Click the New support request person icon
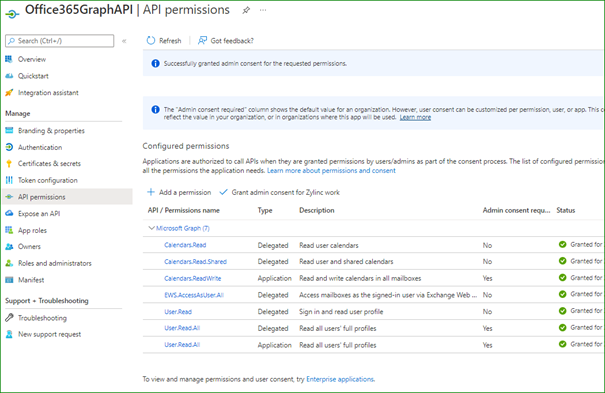 click(x=9, y=334)
